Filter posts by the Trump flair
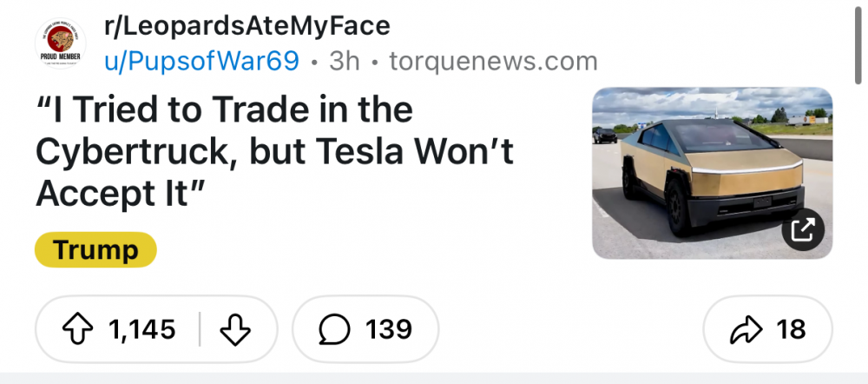 click(x=95, y=250)
